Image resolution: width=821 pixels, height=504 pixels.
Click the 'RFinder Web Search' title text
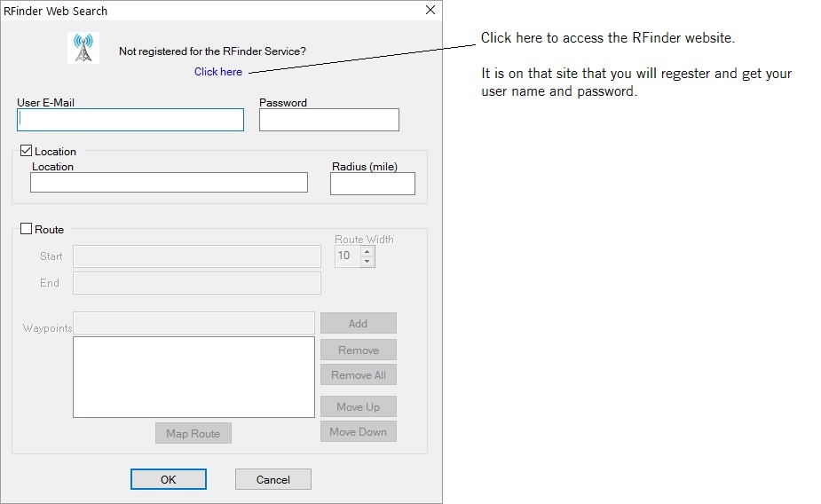coord(56,11)
